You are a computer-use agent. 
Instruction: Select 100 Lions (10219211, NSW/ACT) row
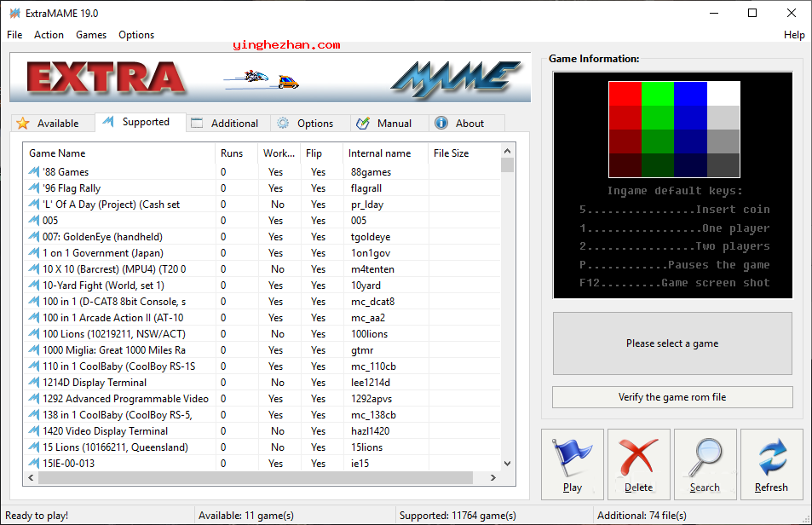pyautogui.click(x=262, y=333)
